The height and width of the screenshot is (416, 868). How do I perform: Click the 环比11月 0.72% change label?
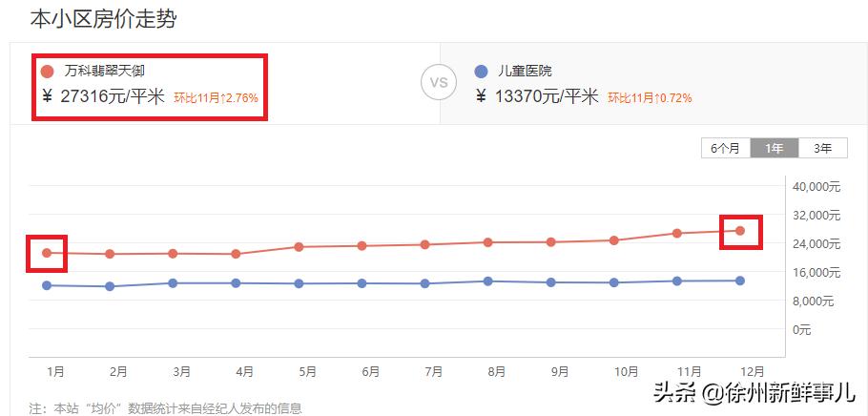(x=650, y=97)
